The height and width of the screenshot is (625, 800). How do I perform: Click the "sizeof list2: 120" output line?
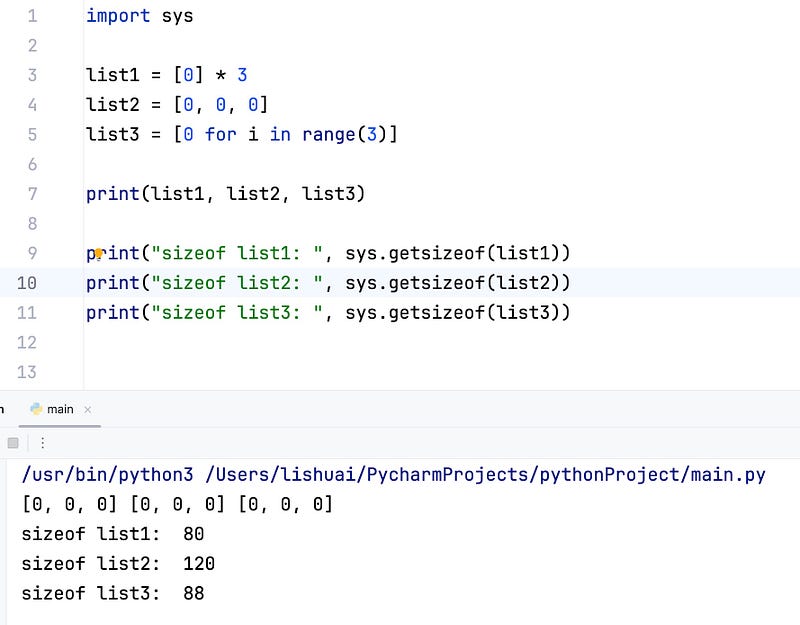tap(118, 563)
